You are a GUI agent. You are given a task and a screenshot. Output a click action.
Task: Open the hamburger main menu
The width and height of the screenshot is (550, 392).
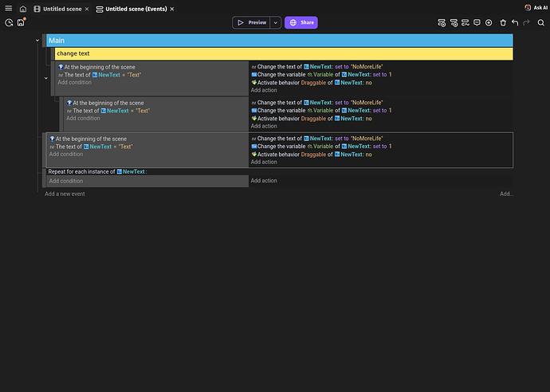(x=8, y=7)
